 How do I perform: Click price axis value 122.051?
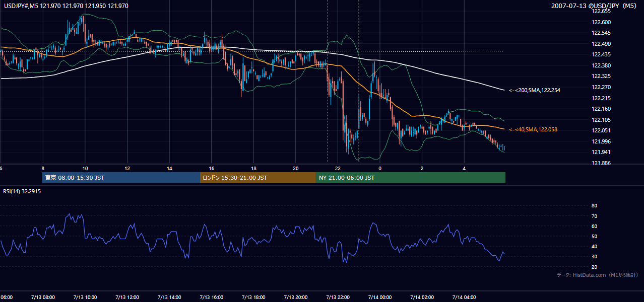click(602, 130)
